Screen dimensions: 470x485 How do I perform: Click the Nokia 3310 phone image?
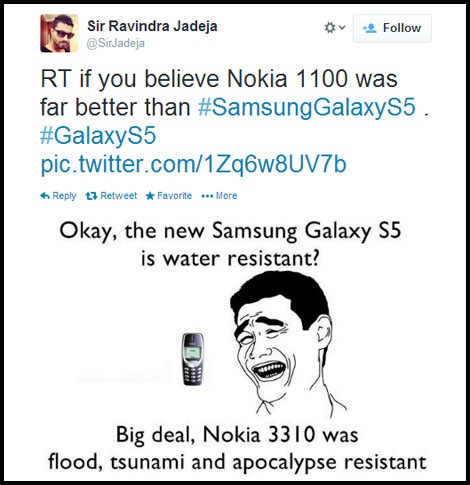click(x=193, y=359)
